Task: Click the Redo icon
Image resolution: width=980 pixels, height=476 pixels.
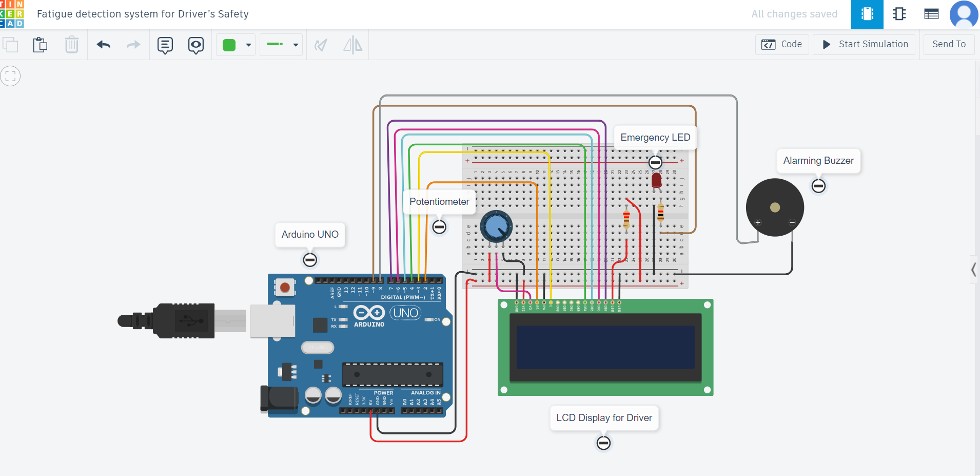Action: (133, 45)
